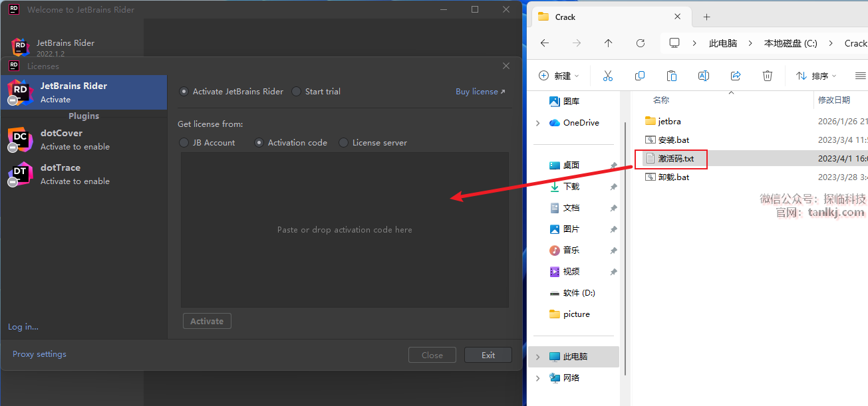The image size is (868, 406).
Task: Choose the JB Account license option
Action: tap(184, 143)
